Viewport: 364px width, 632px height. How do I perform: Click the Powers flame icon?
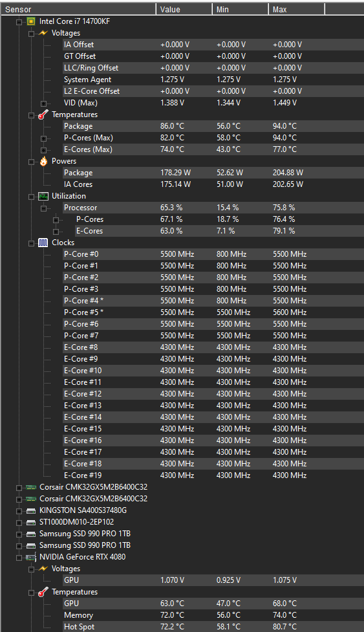(43, 161)
